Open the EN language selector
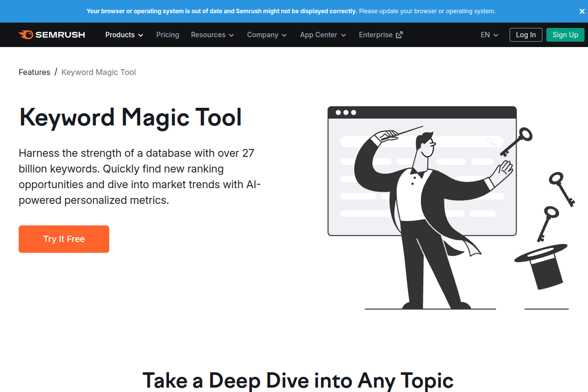 (490, 35)
